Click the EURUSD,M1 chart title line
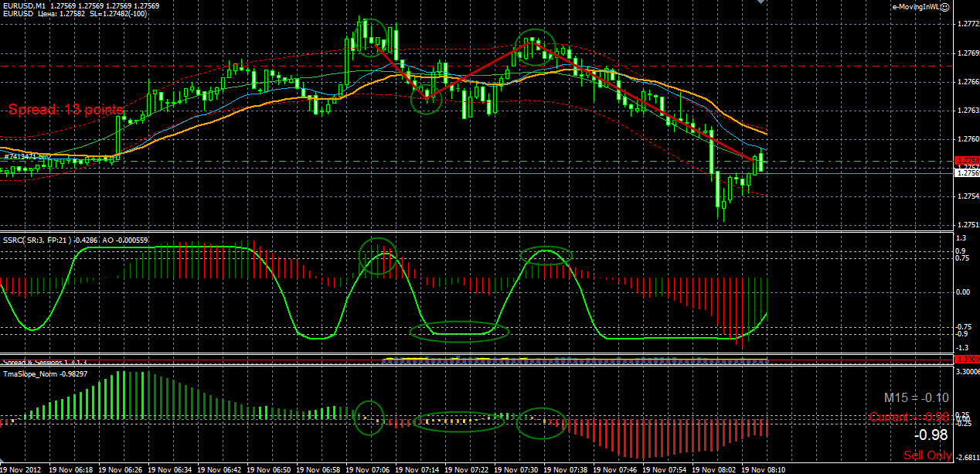Viewport: 980px width, 474px height. tap(81, 5)
